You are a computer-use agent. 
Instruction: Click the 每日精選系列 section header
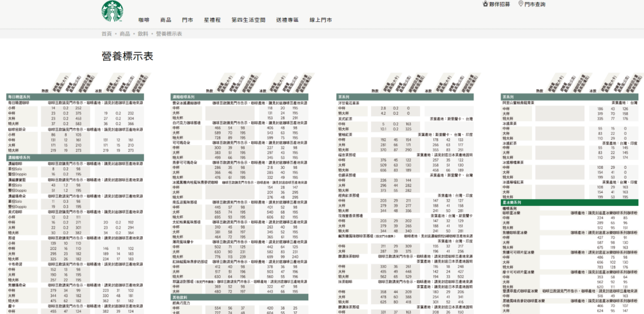point(75,97)
